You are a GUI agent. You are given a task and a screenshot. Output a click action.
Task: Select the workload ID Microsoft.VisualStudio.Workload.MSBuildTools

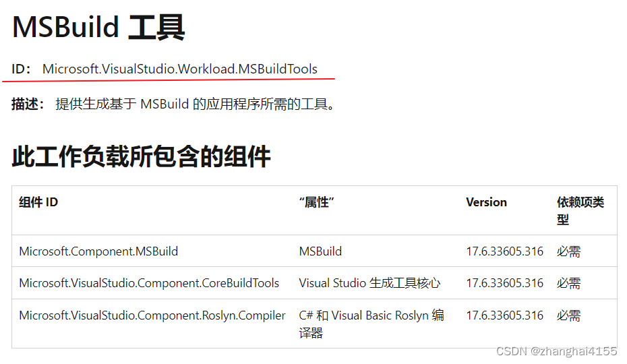(180, 69)
